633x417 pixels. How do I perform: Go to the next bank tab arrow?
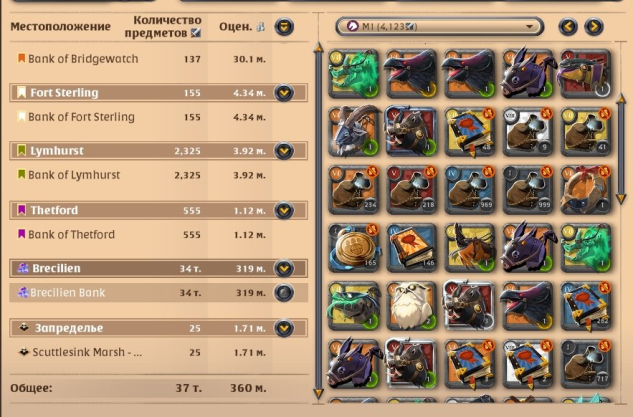[x=594, y=27]
